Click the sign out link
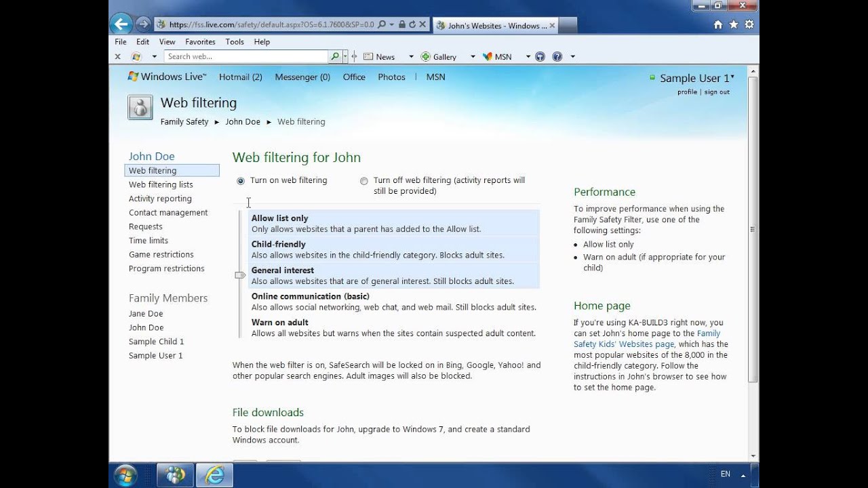The height and width of the screenshot is (488, 868). 717,92
